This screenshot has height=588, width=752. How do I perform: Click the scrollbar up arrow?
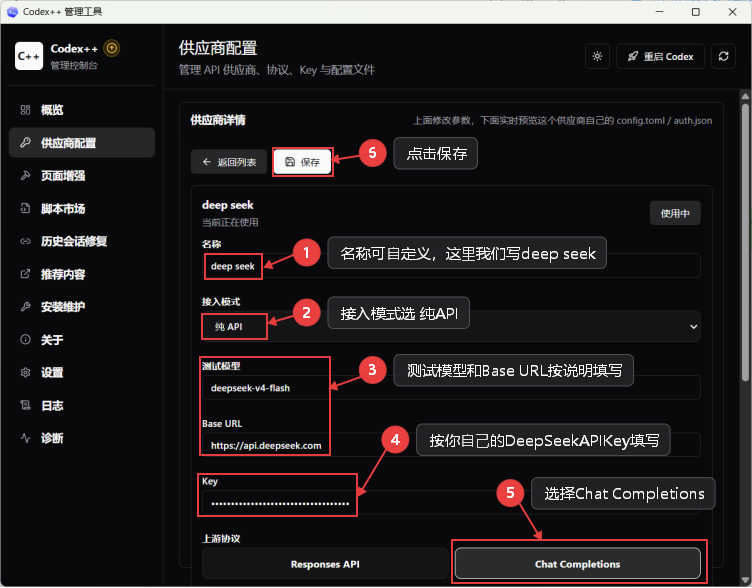click(745, 96)
